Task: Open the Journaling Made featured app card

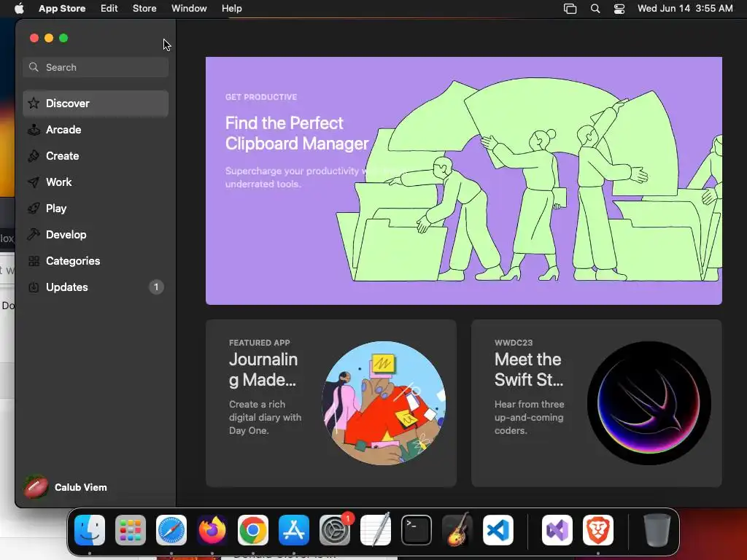Action: click(x=331, y=402)
